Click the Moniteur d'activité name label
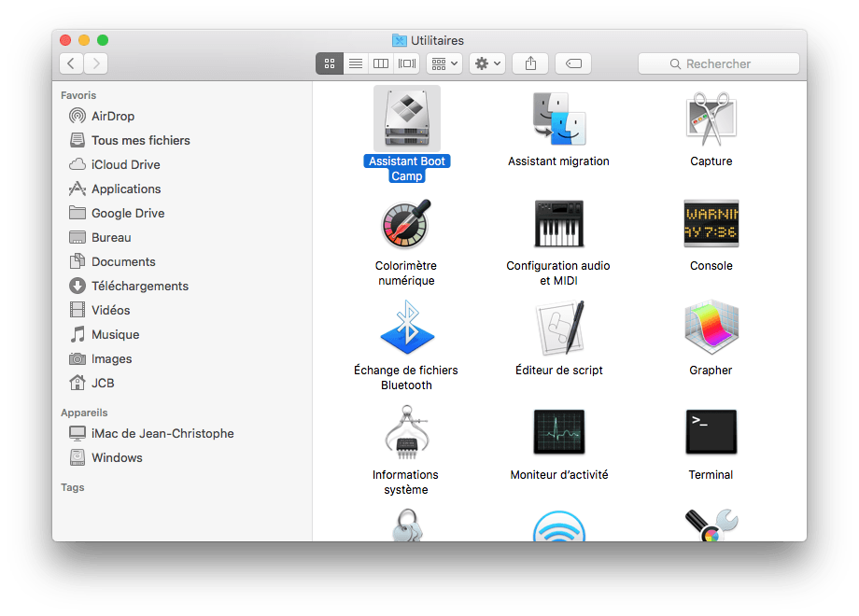Screen dimensions: 859x616 click(x=558, y=475)
